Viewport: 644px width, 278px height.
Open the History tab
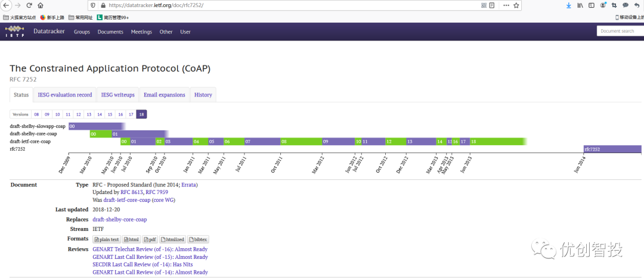[203, 95]
